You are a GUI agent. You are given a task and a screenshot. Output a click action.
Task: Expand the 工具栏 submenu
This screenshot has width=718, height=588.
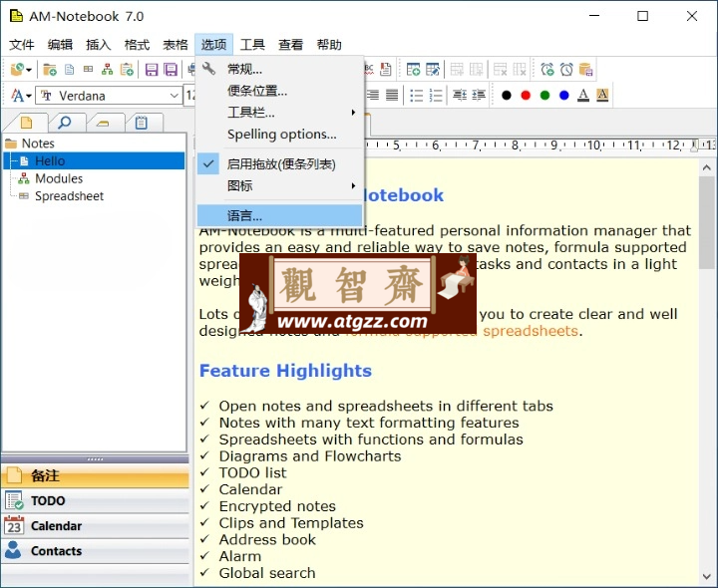point(280,112)
